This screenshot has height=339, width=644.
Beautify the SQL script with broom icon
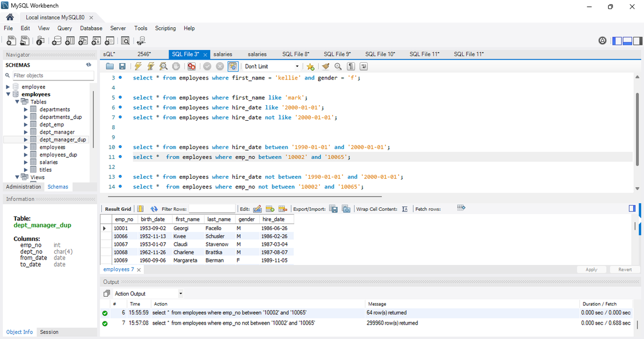click(x=325, y=67)
